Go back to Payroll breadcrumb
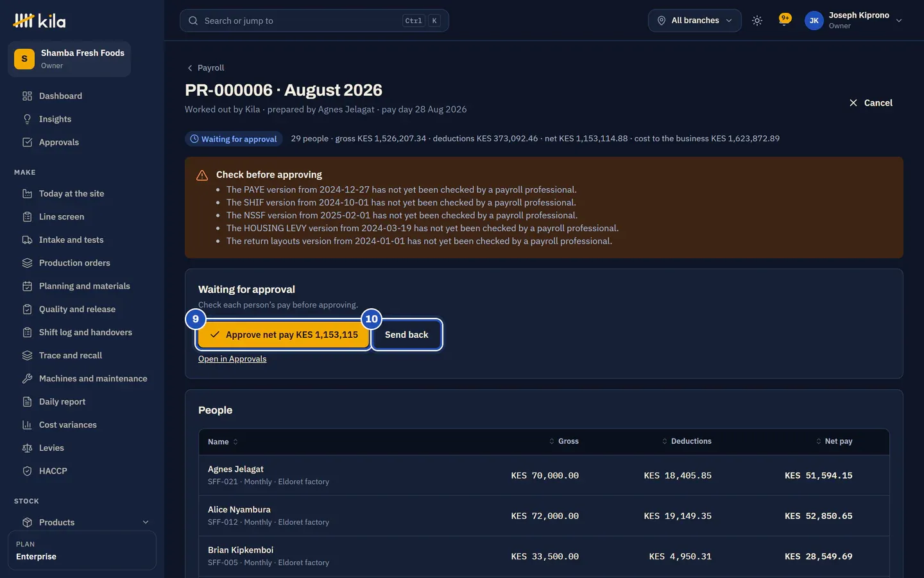924x578 pixels. tap(205, 68)
